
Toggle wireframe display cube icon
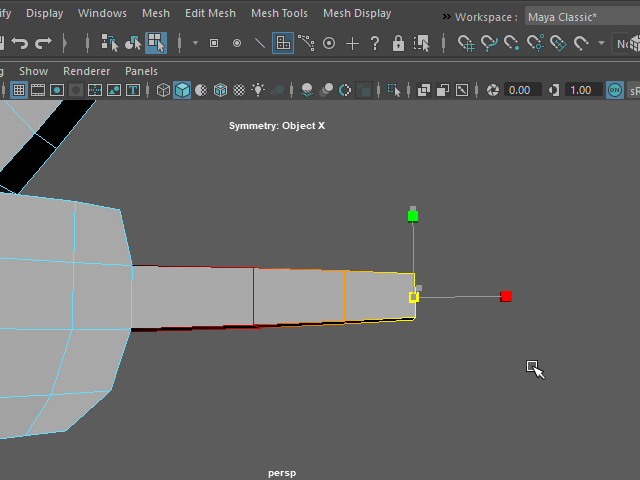pos(164,90)
